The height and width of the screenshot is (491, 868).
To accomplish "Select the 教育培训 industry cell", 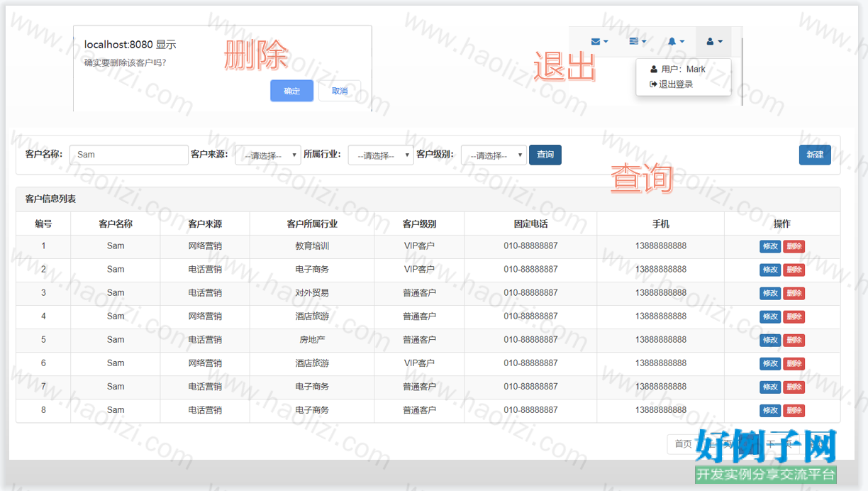I will [x=312, y=246].
